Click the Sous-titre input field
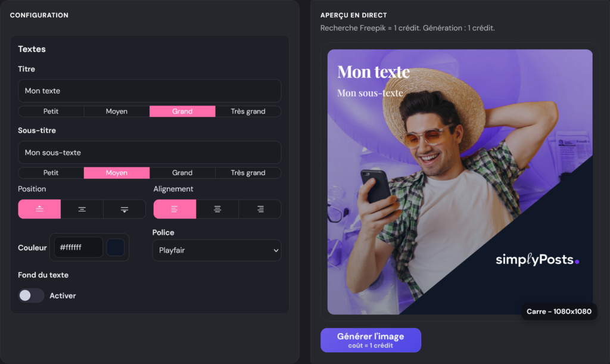This screenshot has width=610, height=364. click(x=150, y=153)
